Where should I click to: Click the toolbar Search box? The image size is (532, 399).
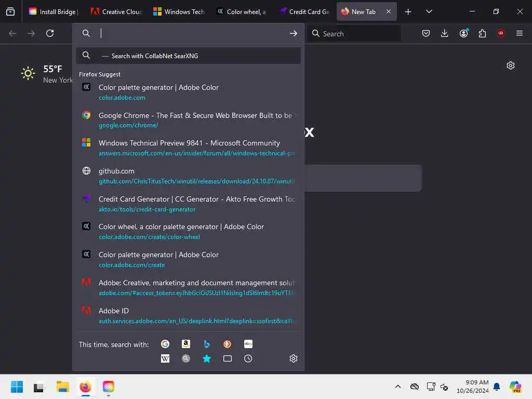[x=354, y=34]
